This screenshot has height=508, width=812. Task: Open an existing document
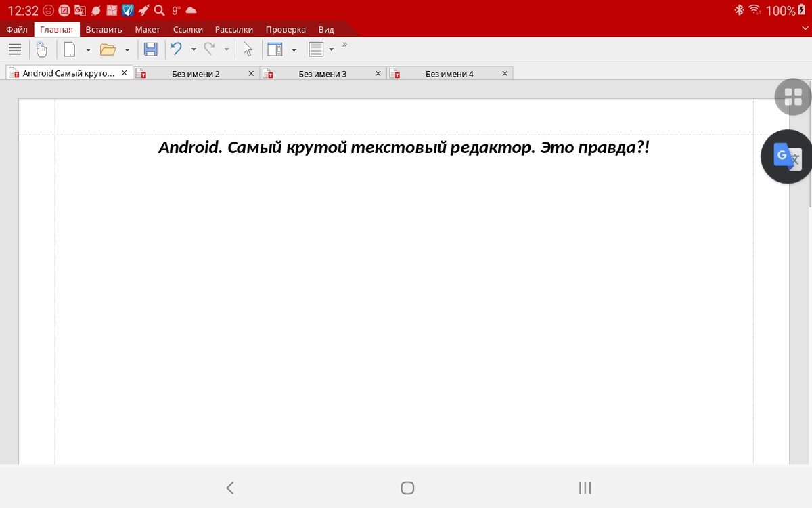pos(110,49)
